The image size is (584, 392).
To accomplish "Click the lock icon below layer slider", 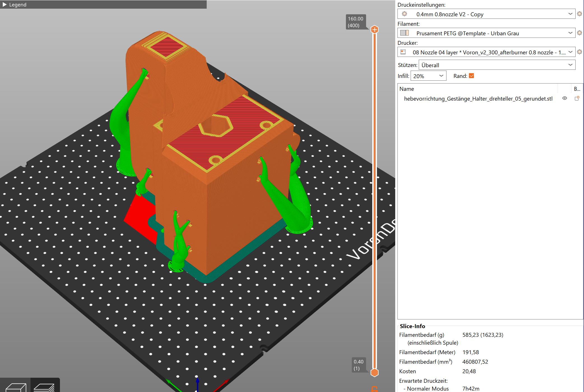I will 374,389.
